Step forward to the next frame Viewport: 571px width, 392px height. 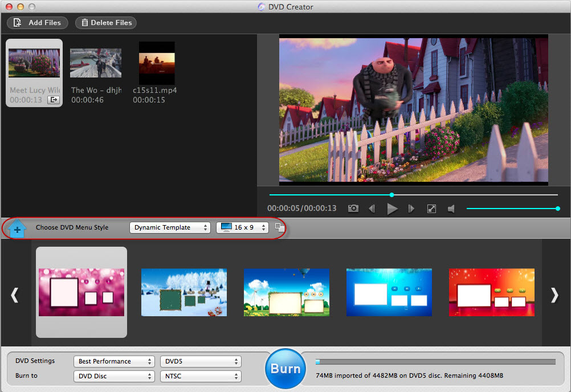point(411,209)
